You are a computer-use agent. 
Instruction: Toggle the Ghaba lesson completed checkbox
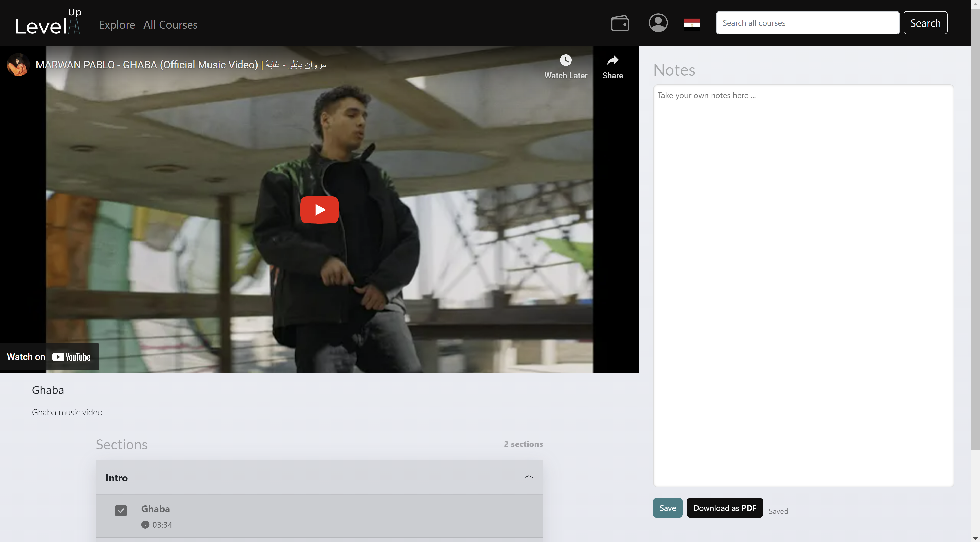point(121,510)
